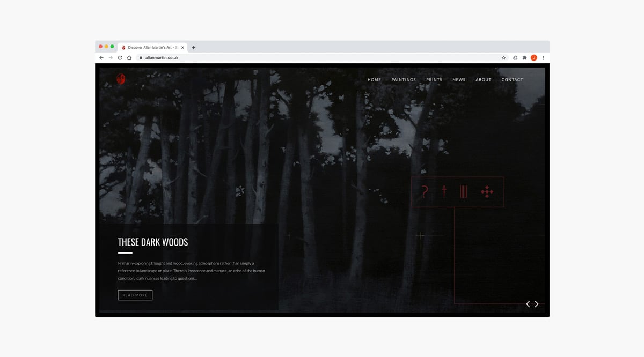644x357 pixels.
Task: Go to next slide with right chevron
Action: pyautogui.click(x=536, y=304)
